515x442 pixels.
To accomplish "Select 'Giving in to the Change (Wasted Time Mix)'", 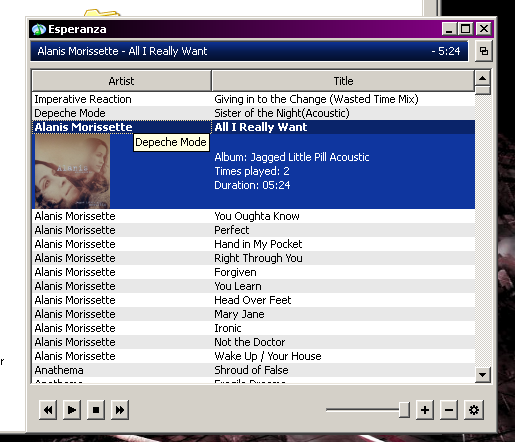I will pyautogui.click(x=316, y=99).
